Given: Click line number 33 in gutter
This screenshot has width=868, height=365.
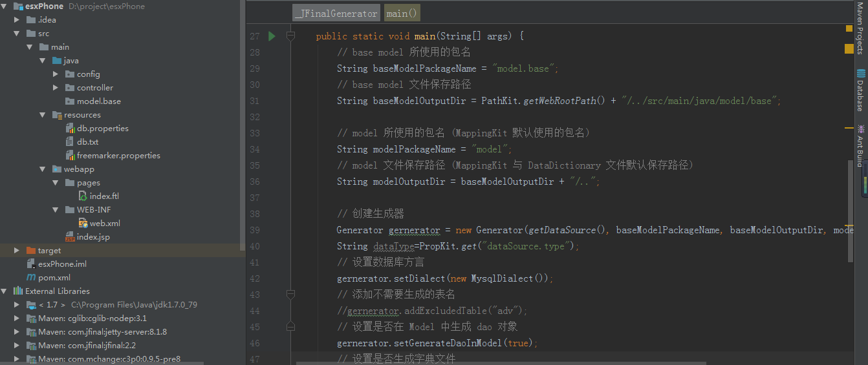Looking at the screenshot, I should coord(254,133).
